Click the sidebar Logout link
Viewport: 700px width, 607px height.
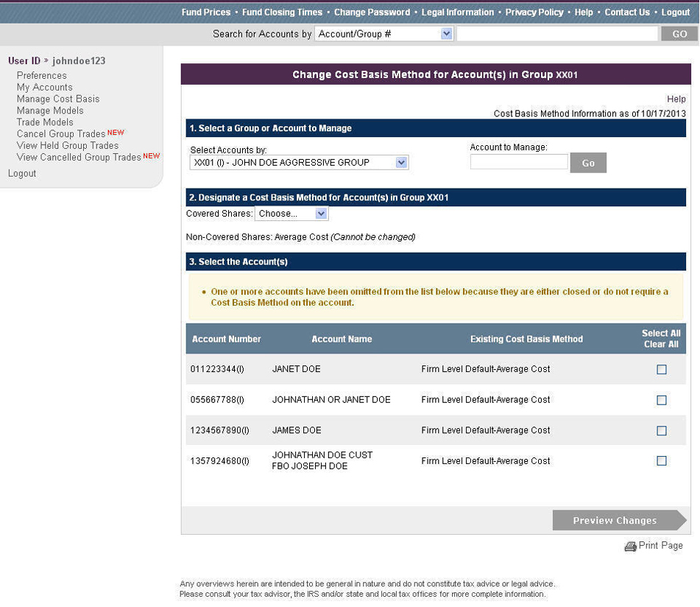tap(22, 173)
